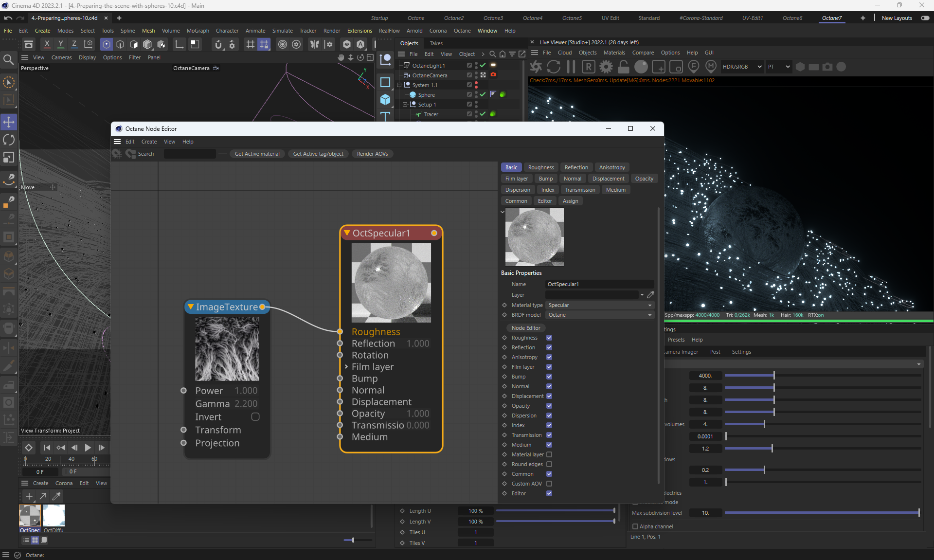Switch to the Transmission material tab
Viewport: 934px width, 560px height.
point(580,190)
